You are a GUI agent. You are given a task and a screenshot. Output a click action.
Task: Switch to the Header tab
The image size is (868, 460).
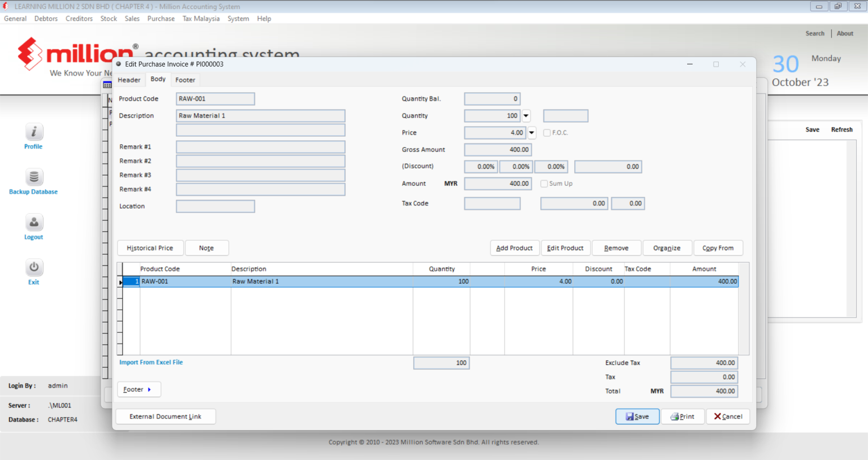point(129,80)
